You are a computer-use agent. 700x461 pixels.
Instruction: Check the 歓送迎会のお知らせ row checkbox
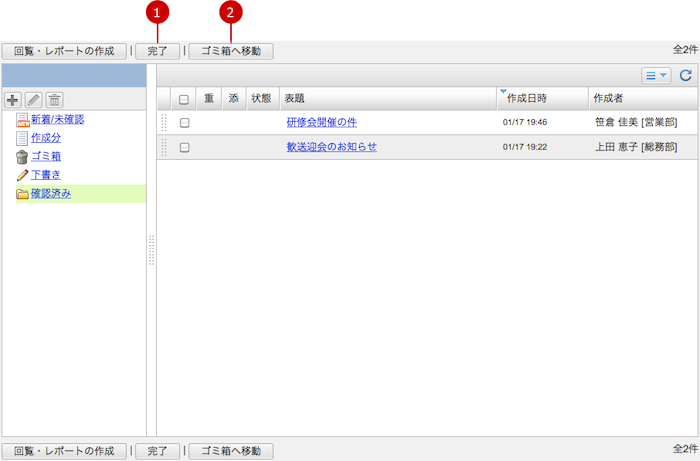[184, 147]
